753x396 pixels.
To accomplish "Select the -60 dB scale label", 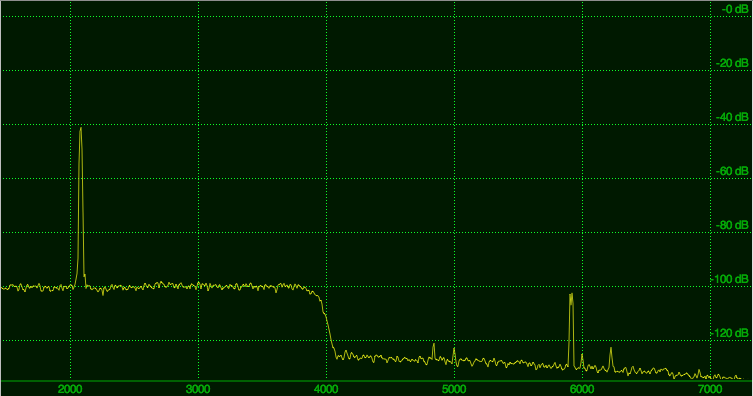I will pos(732,171).
